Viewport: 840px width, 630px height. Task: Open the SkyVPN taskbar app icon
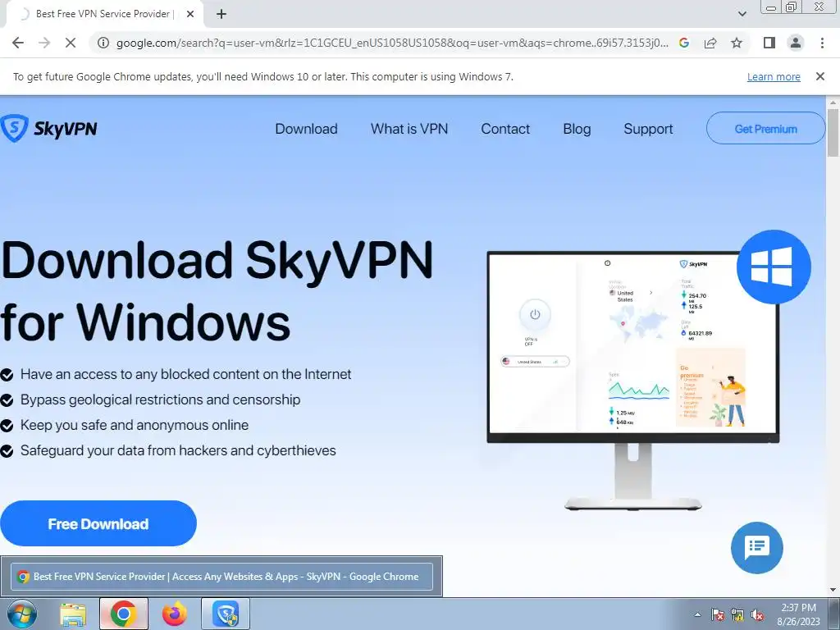tap(226, 614)
